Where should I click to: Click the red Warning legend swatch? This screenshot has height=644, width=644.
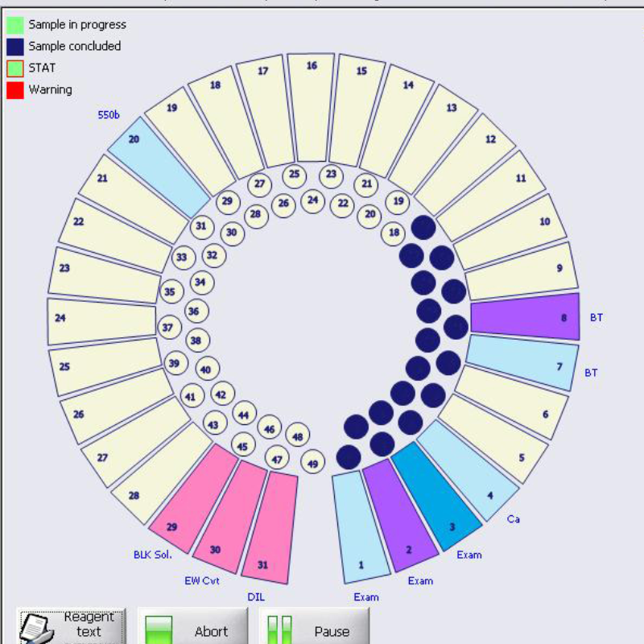tap(14, 90)
